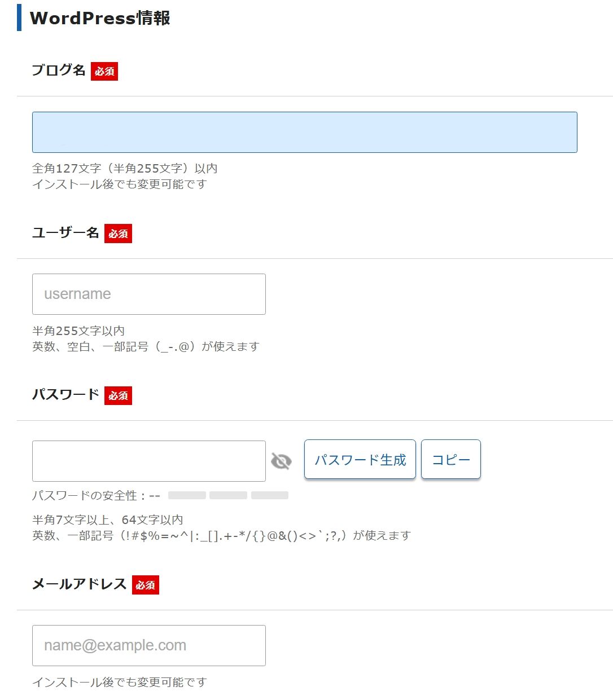The height and width of the screenshot is (700, 613).
Task: Click the password input field
Action: coord(149,461)
